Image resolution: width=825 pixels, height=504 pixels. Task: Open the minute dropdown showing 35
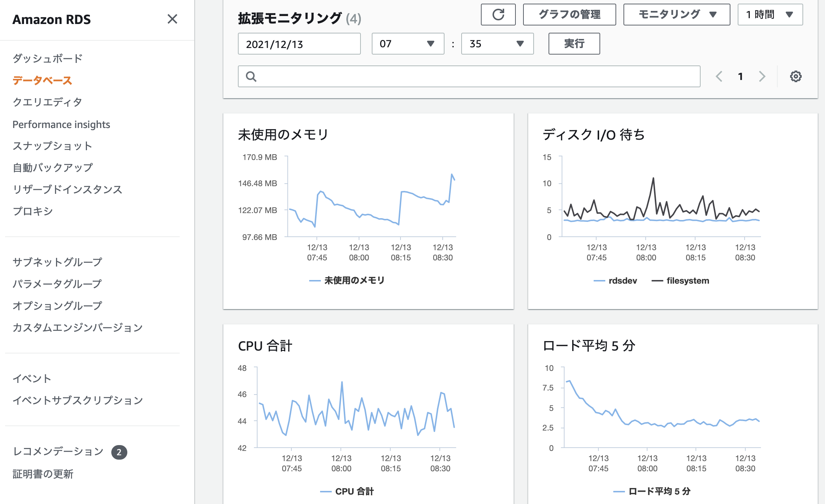[x=497, y=44]
